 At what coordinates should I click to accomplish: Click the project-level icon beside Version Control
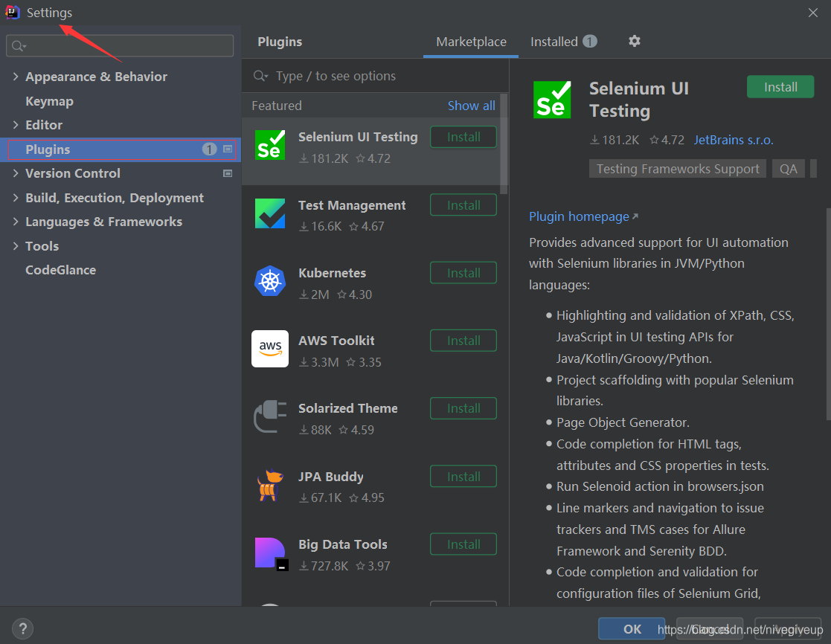coord(228,173)
